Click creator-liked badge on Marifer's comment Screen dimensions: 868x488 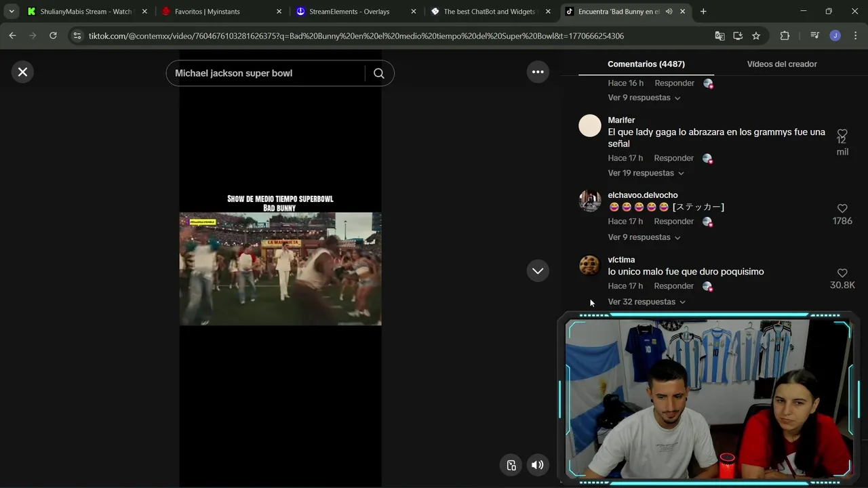(707, 159)
